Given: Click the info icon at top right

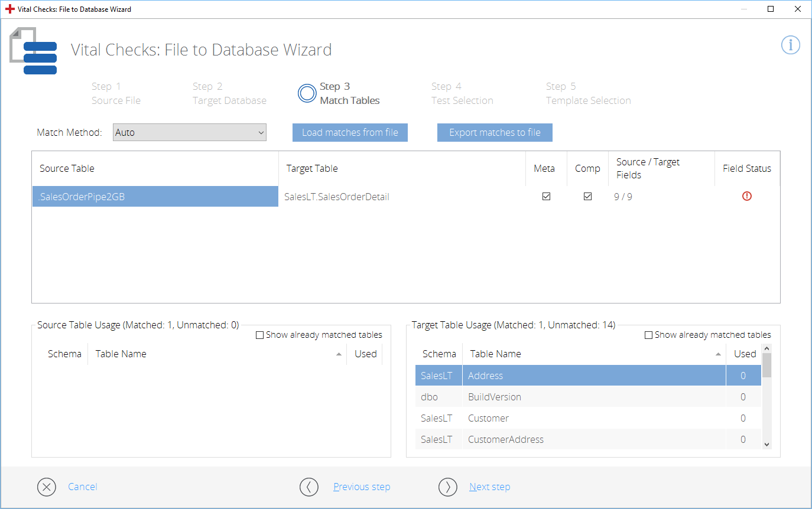Looking at the screenshot, I should 790,45.
